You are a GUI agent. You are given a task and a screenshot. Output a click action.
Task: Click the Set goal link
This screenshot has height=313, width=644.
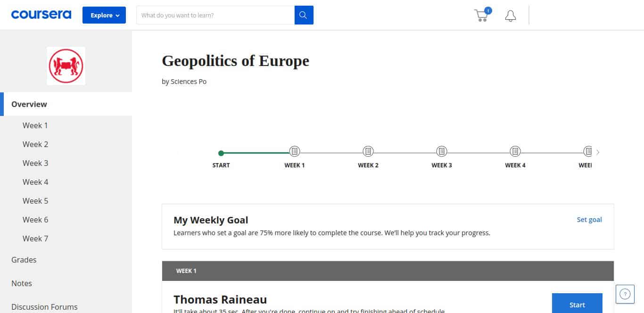pos(589,220)
